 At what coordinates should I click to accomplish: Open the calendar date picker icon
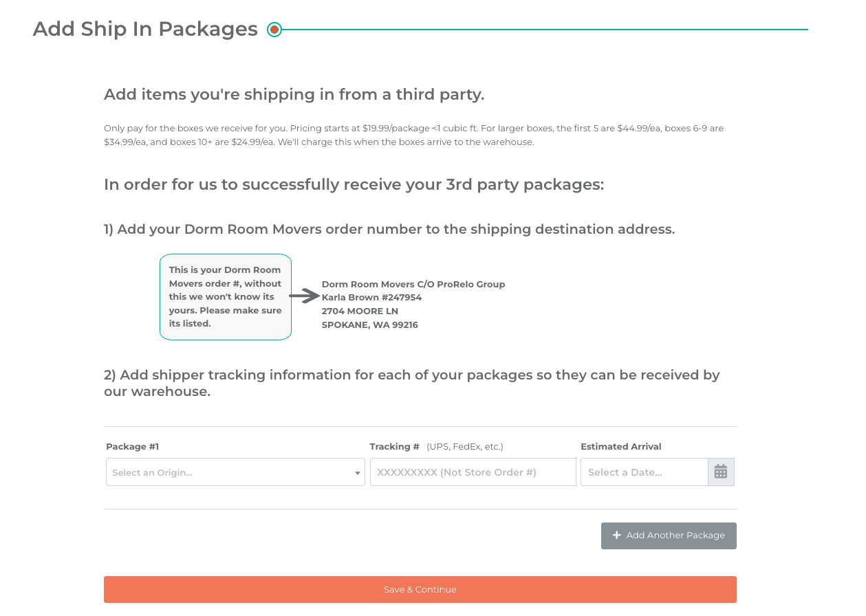(721, 472)
